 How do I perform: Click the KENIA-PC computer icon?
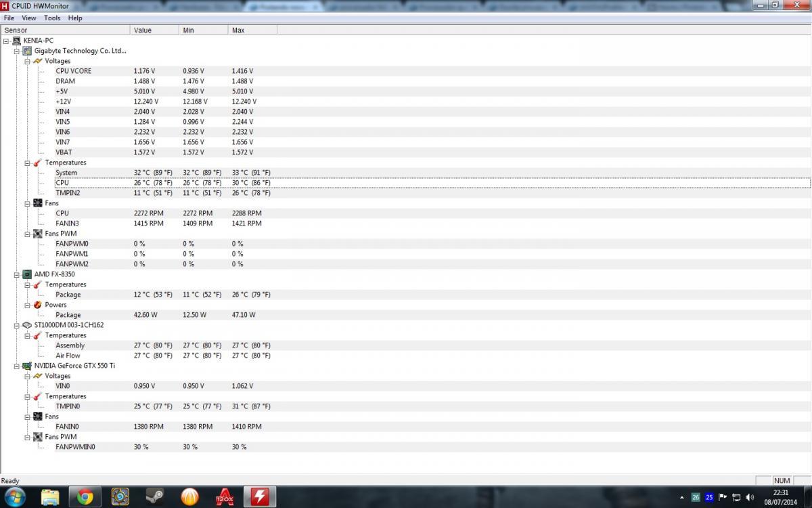(x=16, y=41)
